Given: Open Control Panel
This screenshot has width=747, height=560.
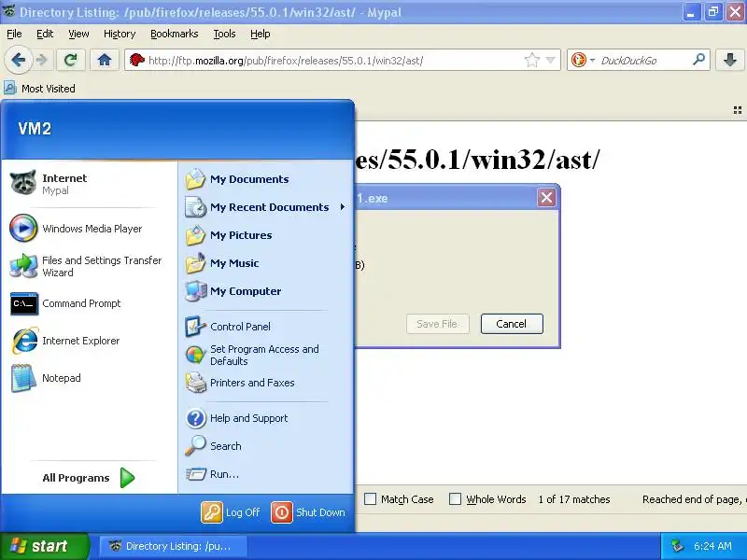Looking at the screenshot, I should pyautogui.click(x=266, y=327).
